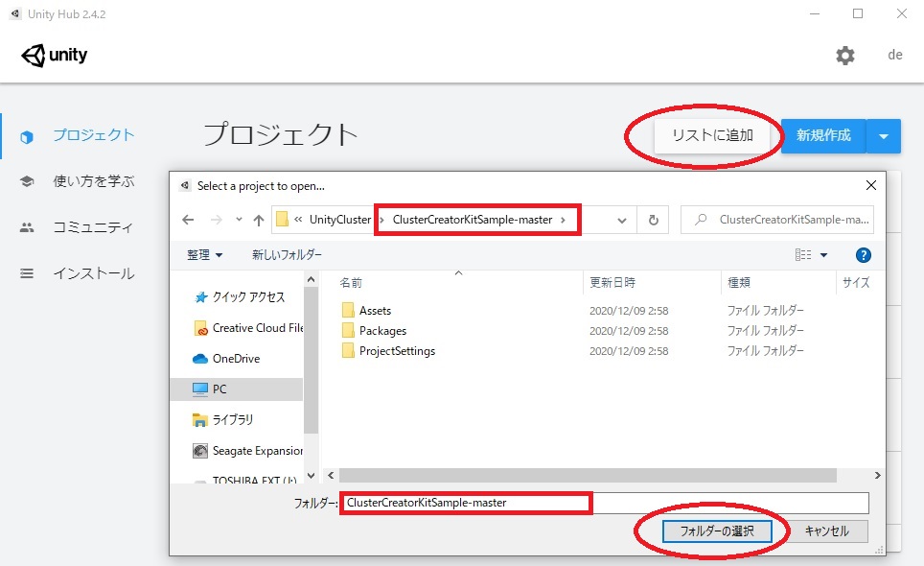Click the graduation cap learn icon
This screenshot has height=566, width=924.
point(27,181)
